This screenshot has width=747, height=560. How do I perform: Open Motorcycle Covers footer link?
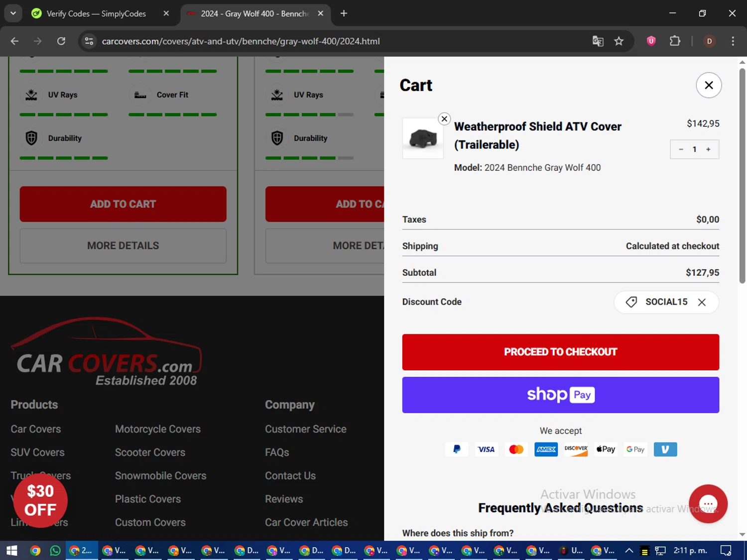click(158, 429)
